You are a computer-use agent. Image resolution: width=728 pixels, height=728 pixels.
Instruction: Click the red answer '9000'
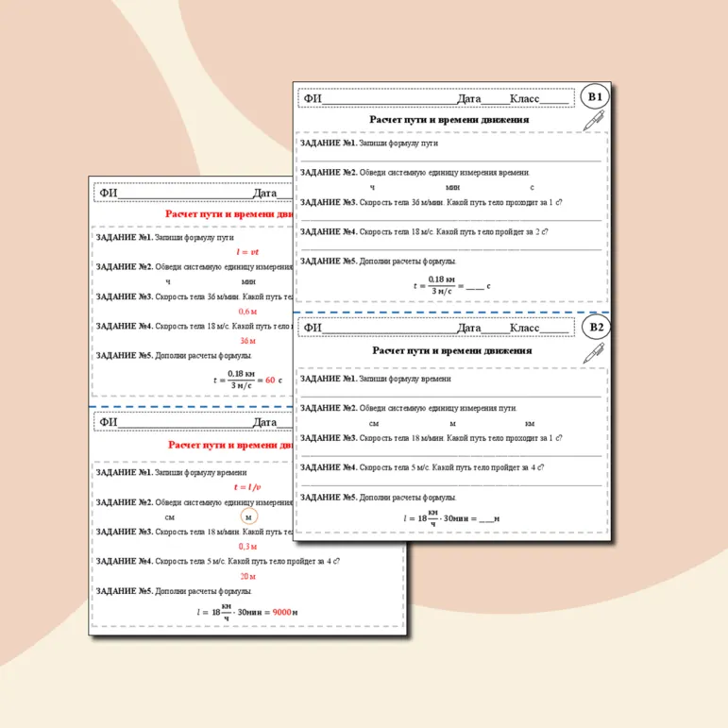click(x=281, y=612)
